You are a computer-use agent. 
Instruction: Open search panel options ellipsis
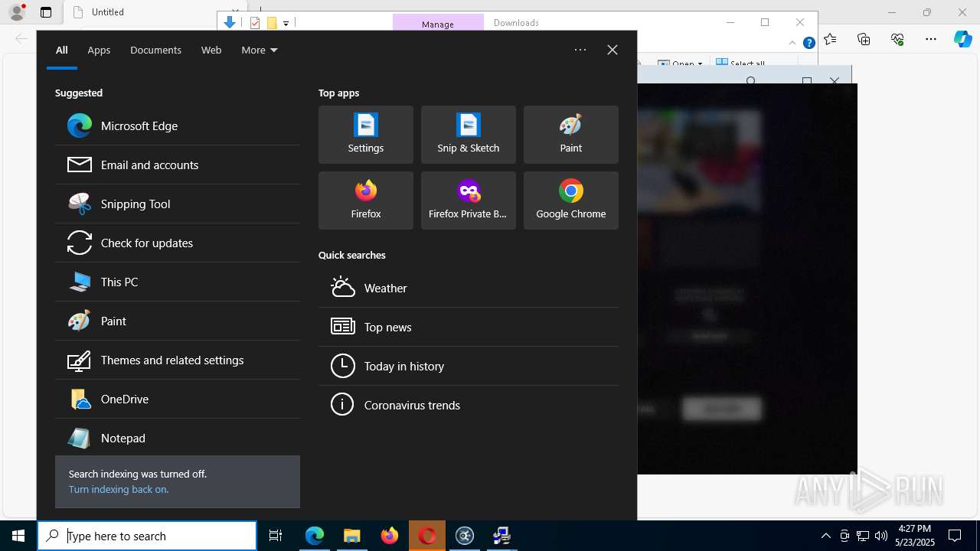tap(580, 50)
